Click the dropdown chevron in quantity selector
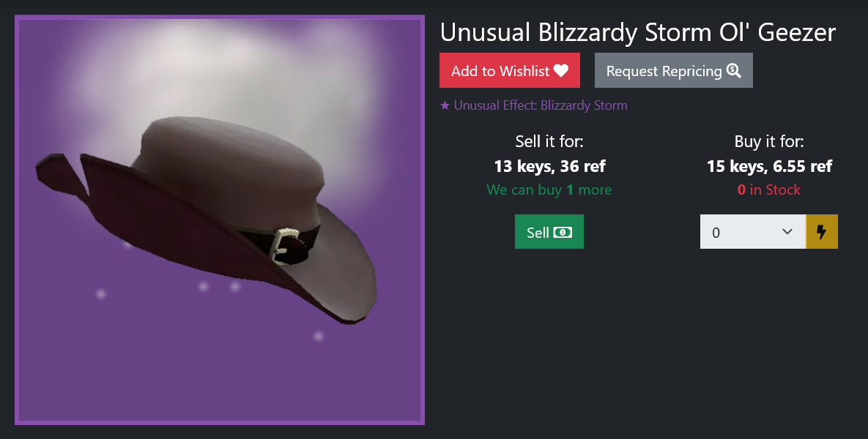 (x=787, y=232)
